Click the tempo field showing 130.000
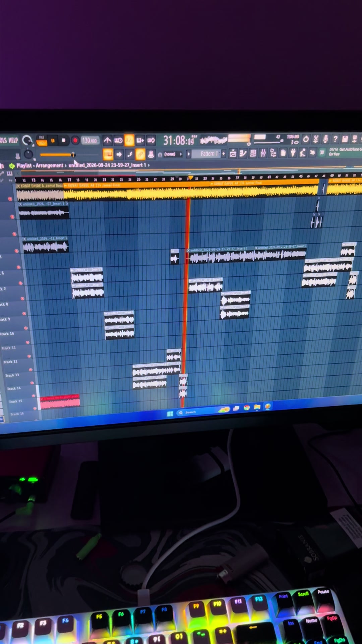The height and width of the screenshot is (644, 362). (89, 141)
